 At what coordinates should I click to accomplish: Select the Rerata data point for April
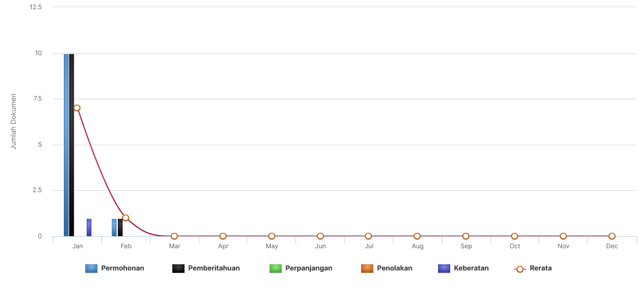click(223, 236)
